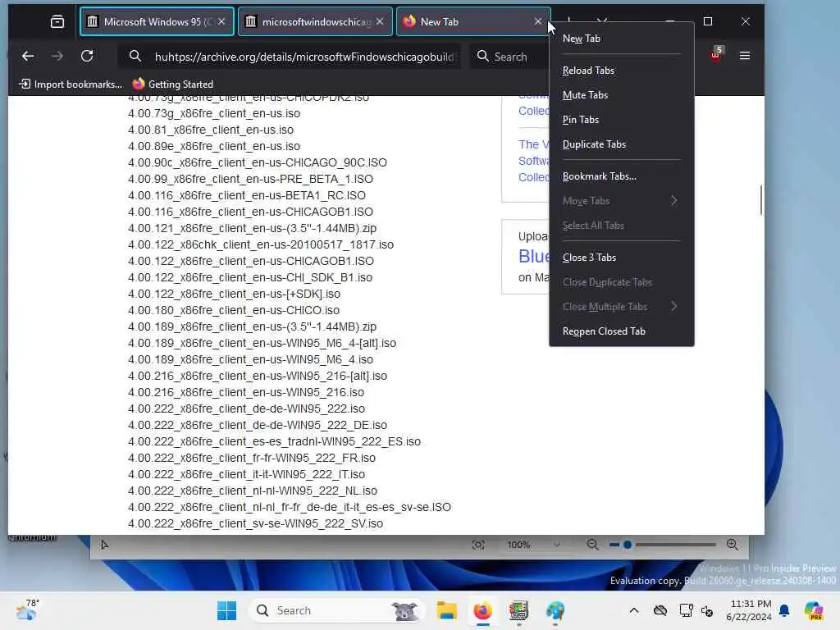Open the Paint taskbar icon
The image size is (840, 630).
[x=555, y=610]
